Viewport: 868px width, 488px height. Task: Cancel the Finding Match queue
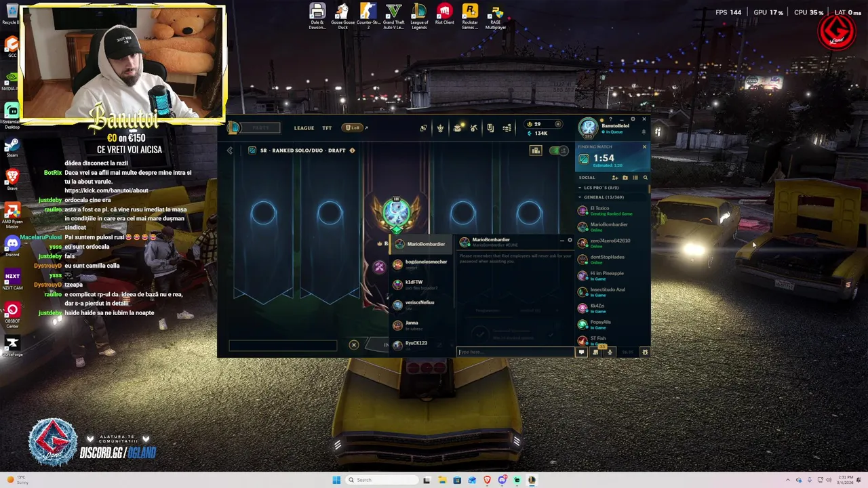coord(644,147)
